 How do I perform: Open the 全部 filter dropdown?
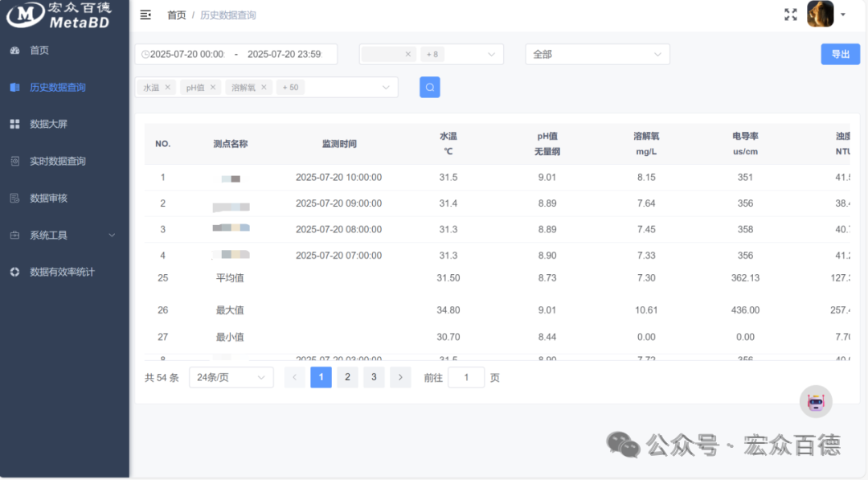point(596,54)
